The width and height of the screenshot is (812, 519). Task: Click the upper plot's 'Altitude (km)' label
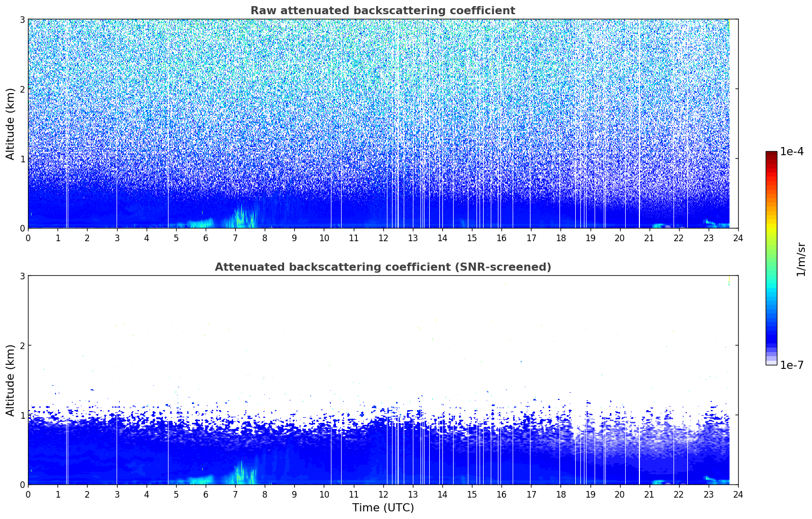11,124
